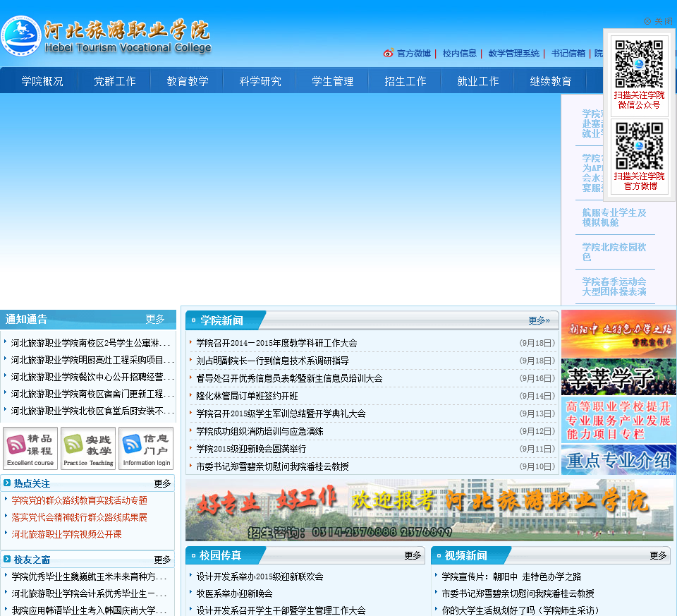
Task: Open 设计开发系召开学生干部暨学生管理工作大会
Action: (x=281, y=610)
